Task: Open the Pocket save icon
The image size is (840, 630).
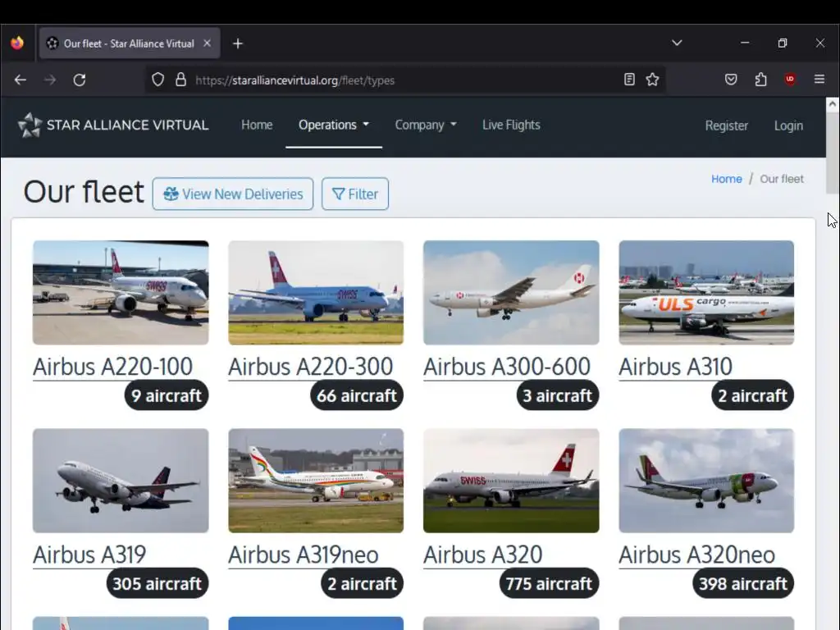Action: coord(731,80)
